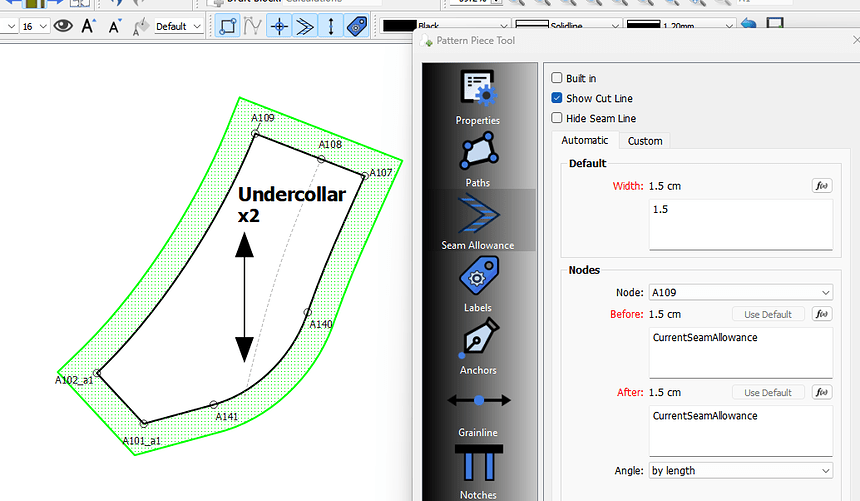Screen dimensions: 860x501
Task: Open the Paths section icon
Action: point(478,151)
